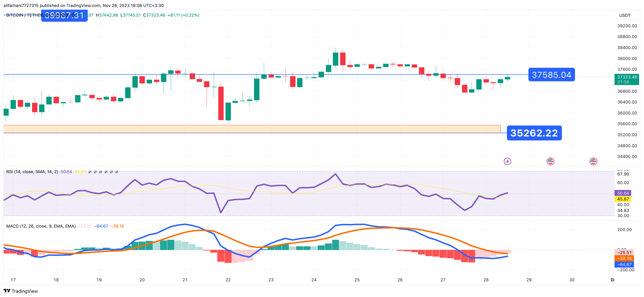Click the high value H37442.98
The height and width of the screenshot is (297, 644).
(x=107, y=15)
